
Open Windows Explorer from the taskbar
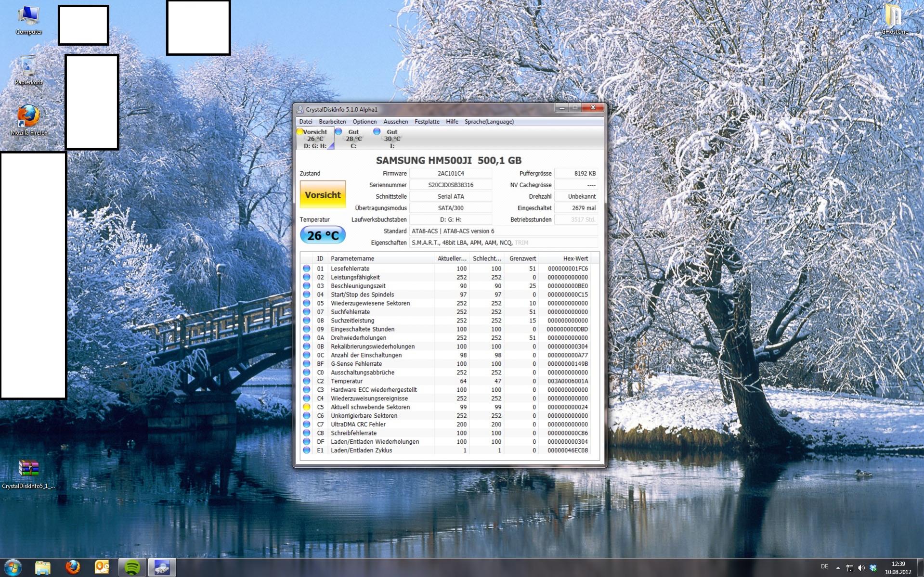click(x=43, y=567)
